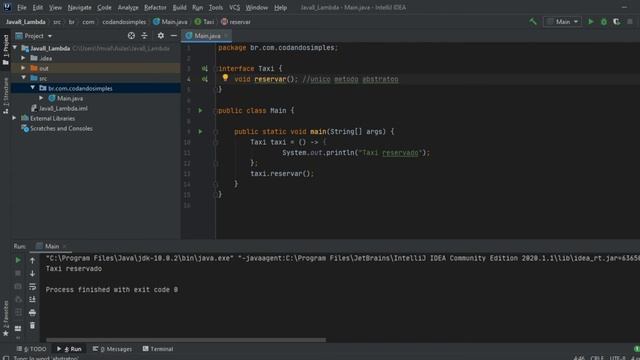Click the taxi.reservar(); code line
Image resolution: width=640 pixels, height=360 pixels.
pyautogui.click(x=282, y=173)
